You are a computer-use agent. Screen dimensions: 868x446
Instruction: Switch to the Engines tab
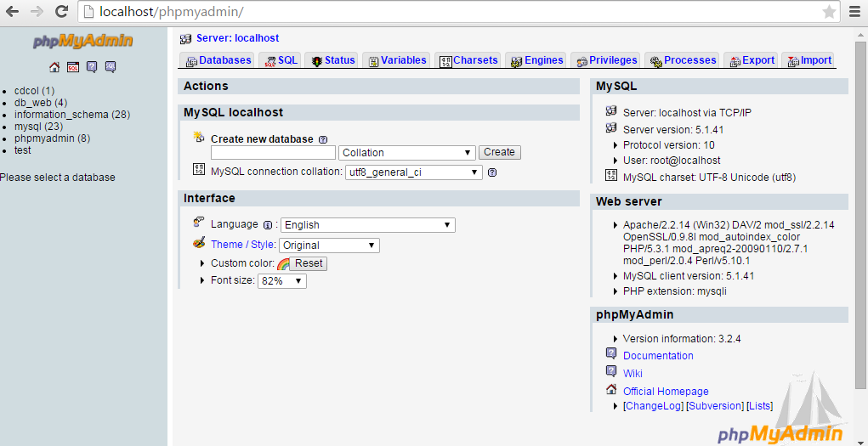(536, 60)
